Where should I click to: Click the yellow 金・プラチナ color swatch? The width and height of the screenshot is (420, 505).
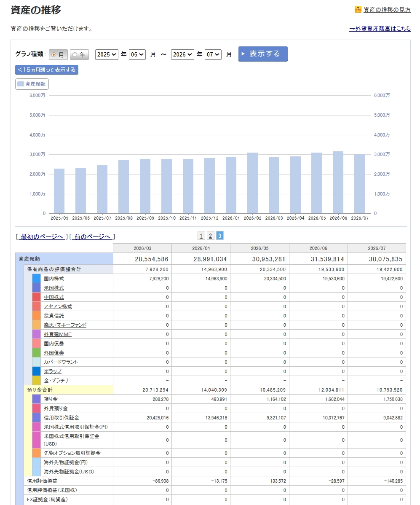(x=36, y=381)
